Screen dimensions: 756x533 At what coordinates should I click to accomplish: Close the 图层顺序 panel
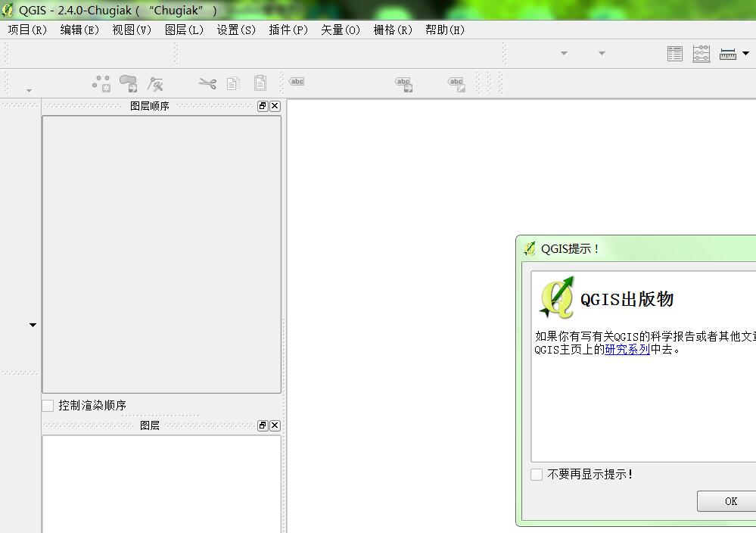[275, 106]
